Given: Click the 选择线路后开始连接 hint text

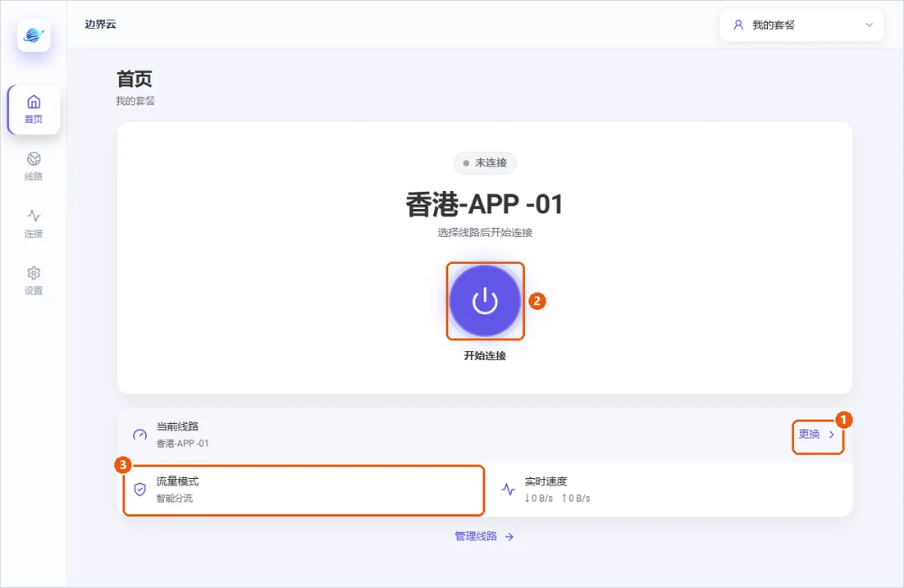Looking at the screenshot, I should [x=485, y=233].
